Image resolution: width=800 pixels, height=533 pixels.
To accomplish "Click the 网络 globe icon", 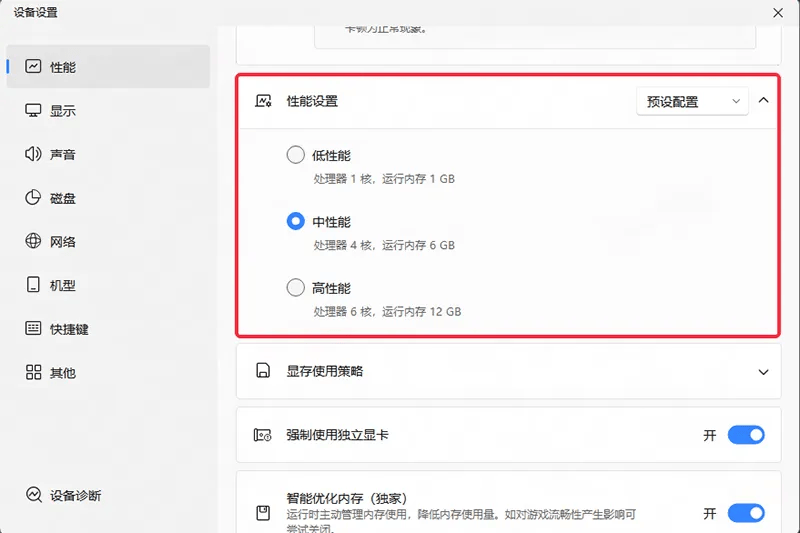I will click(33, 242).
